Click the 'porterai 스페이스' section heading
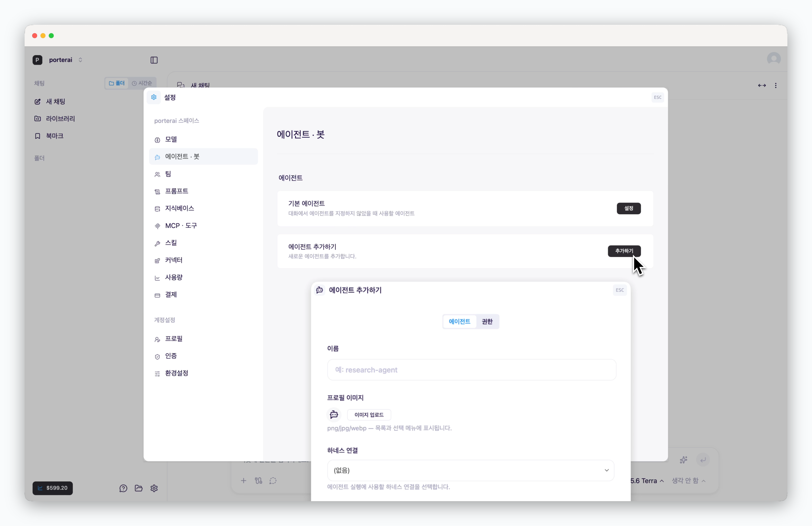 [176, 121]
